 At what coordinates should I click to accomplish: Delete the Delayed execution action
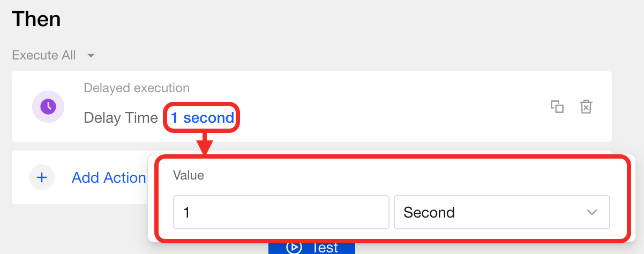coord(586,107)
